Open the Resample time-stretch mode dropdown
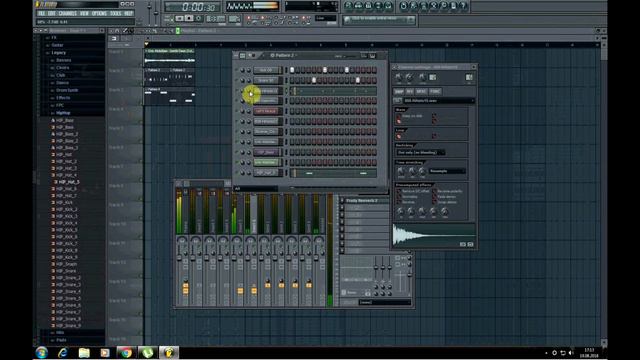 coord(447,171)
